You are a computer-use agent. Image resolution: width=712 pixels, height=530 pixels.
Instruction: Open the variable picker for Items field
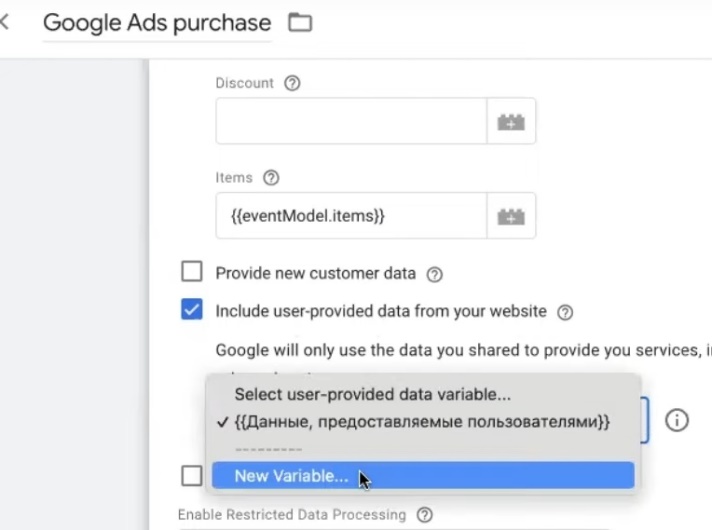click(511, 215)
